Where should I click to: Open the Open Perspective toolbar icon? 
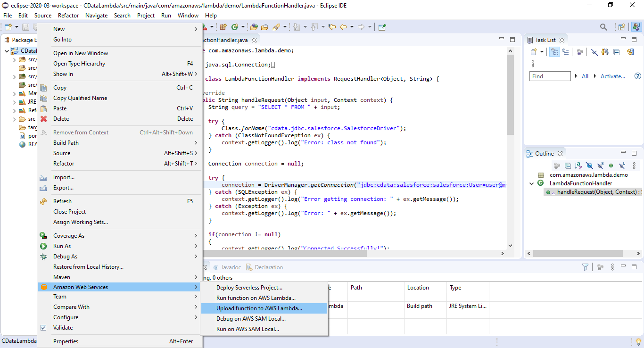(621, 27)
